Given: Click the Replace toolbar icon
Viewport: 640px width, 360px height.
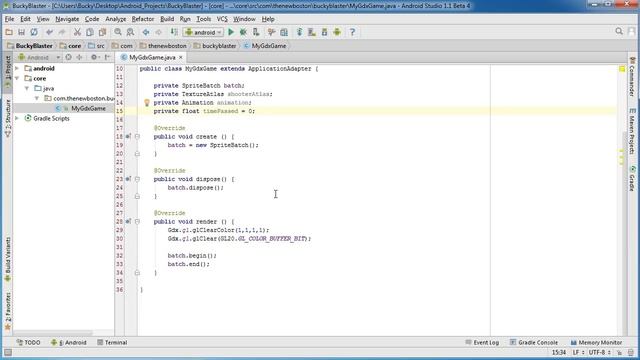Looking at the screenshot, I should [x=130, y=32].
